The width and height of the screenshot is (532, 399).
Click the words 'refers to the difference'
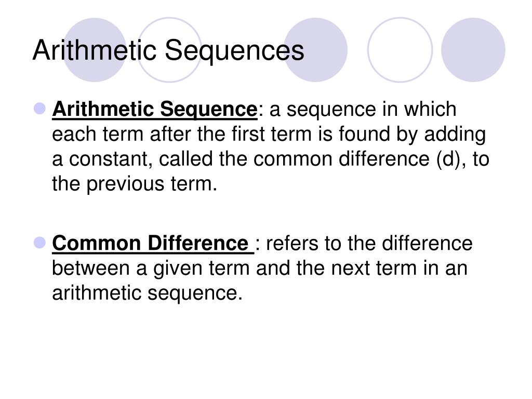pyautogui.click(x=369, y=243)
